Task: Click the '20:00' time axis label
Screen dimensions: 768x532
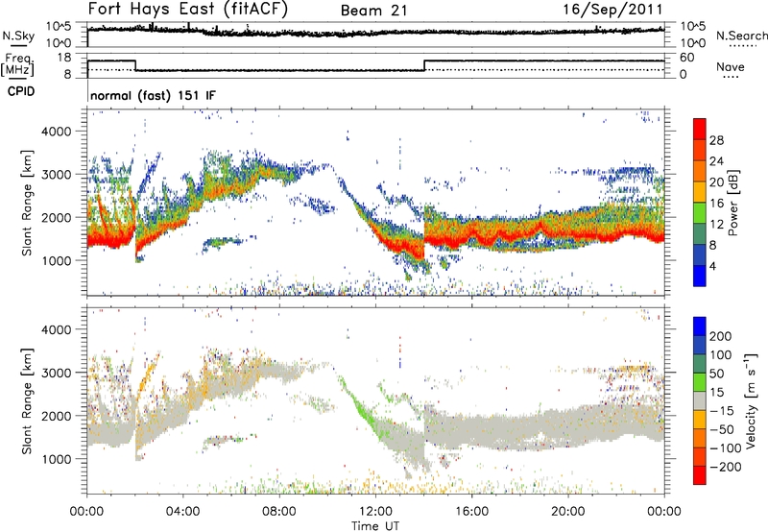Action: (x=567, y=512)
